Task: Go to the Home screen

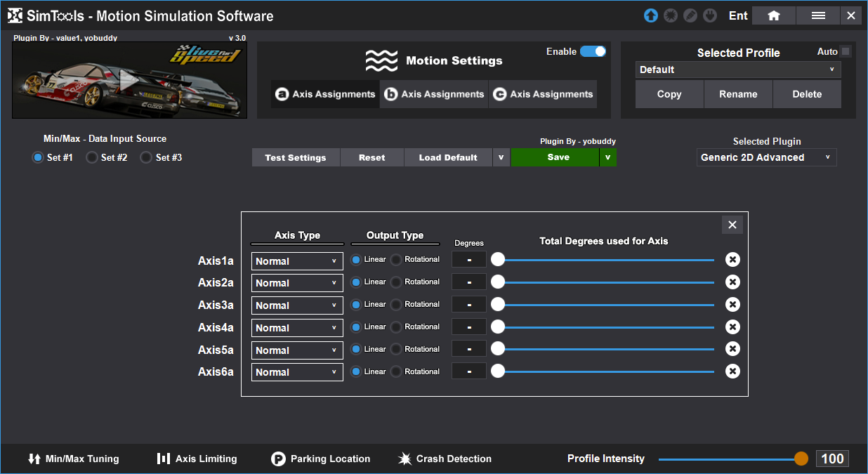Action: coord(774,15)
